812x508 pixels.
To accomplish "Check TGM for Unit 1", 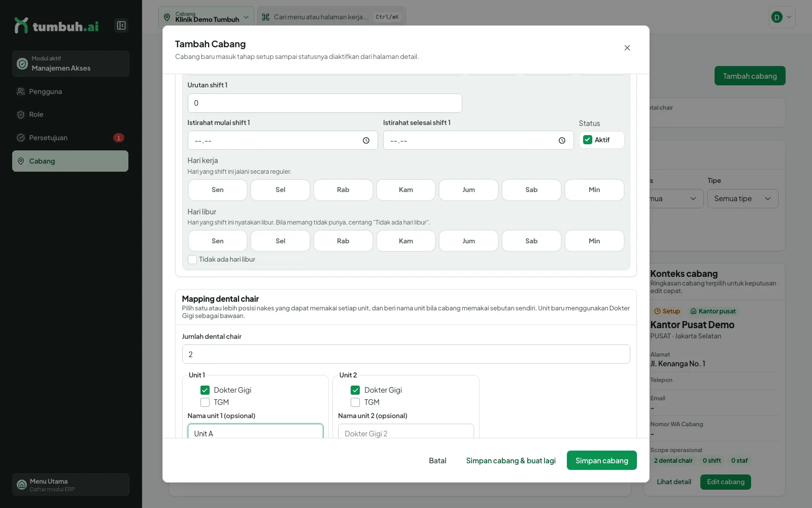I will (205, 402).
